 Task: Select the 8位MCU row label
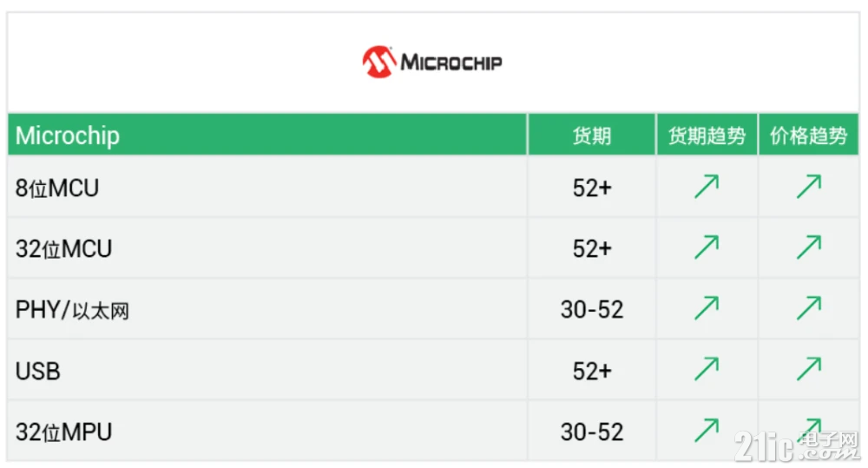tap(57, 188)
